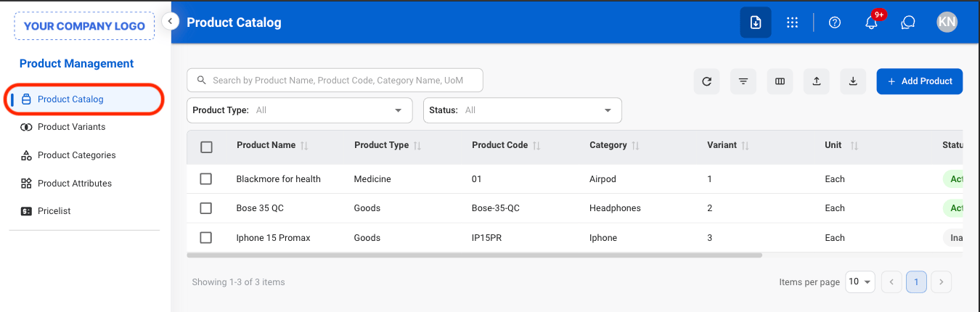Screen dimensions: 980x312
Task: Open the filter icon in toolbar
Action: [x=743, y=81]
